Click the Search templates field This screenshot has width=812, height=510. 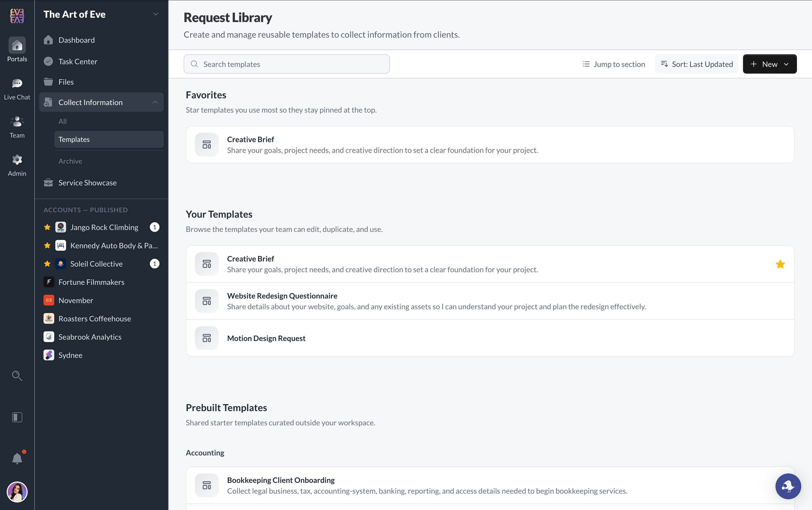(x=287, y=64)
